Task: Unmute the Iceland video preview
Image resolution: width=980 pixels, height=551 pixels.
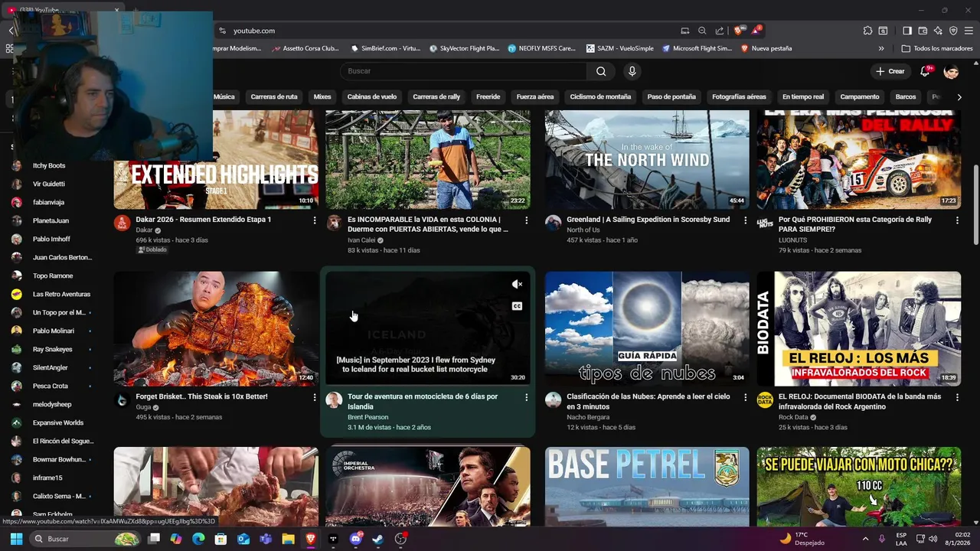Action: [x=517, y=285]
